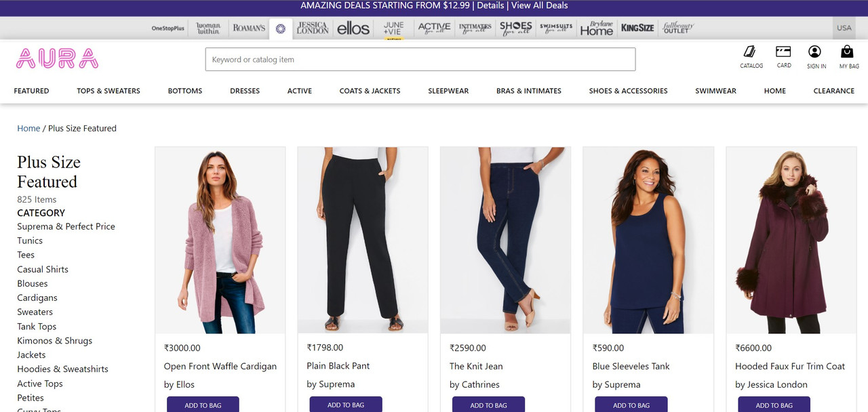Select the June+Vie brand logo
This screenshot has width=868, height=412.
393,28
